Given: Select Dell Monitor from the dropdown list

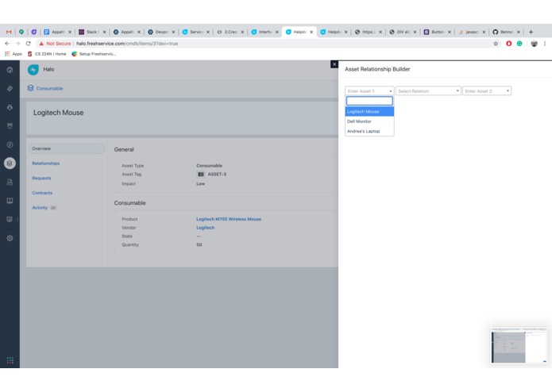Looking at the screenshot, I should click(369, 121).
